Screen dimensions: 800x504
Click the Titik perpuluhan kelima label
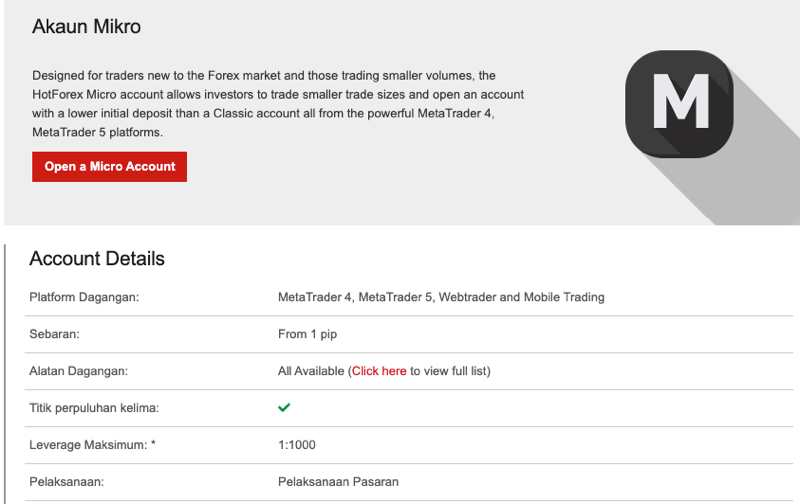(93, 408)
